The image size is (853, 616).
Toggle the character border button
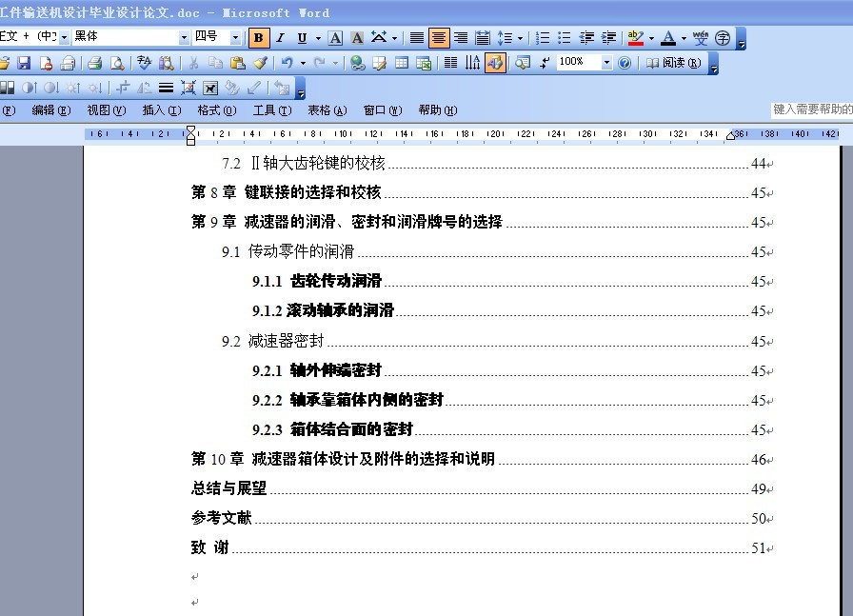click(x=336, y=37)
